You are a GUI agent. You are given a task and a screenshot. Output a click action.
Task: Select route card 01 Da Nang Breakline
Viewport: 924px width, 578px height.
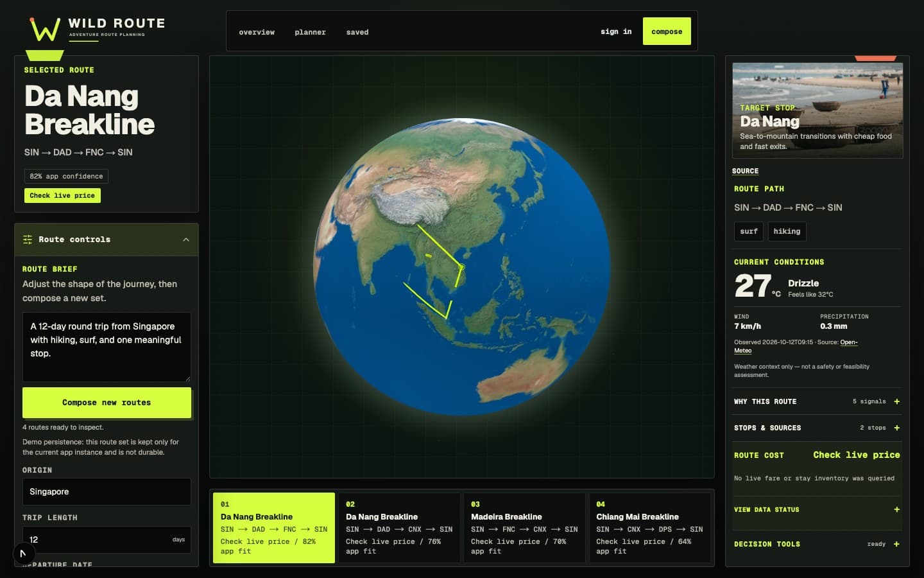274,528
